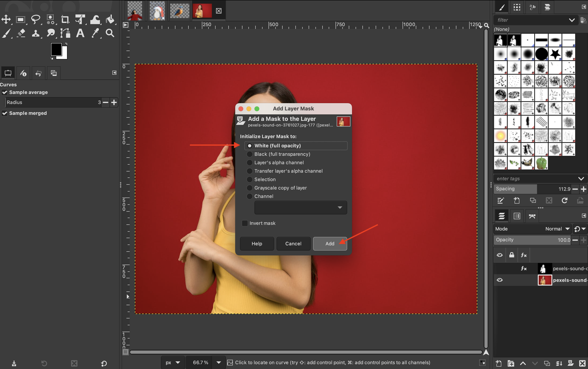Select the Move tool
Viewport: 588px width, 369px height.
click(x=6, y=19)
